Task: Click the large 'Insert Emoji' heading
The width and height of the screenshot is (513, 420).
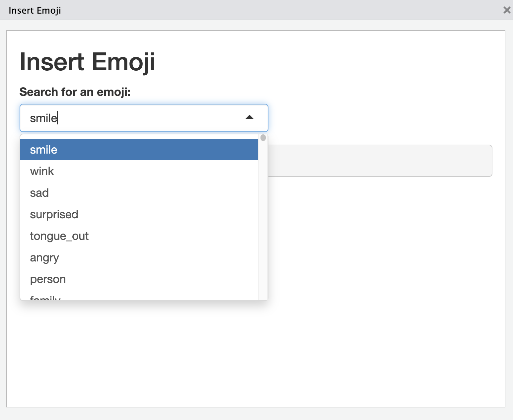Action: [87, 62]
